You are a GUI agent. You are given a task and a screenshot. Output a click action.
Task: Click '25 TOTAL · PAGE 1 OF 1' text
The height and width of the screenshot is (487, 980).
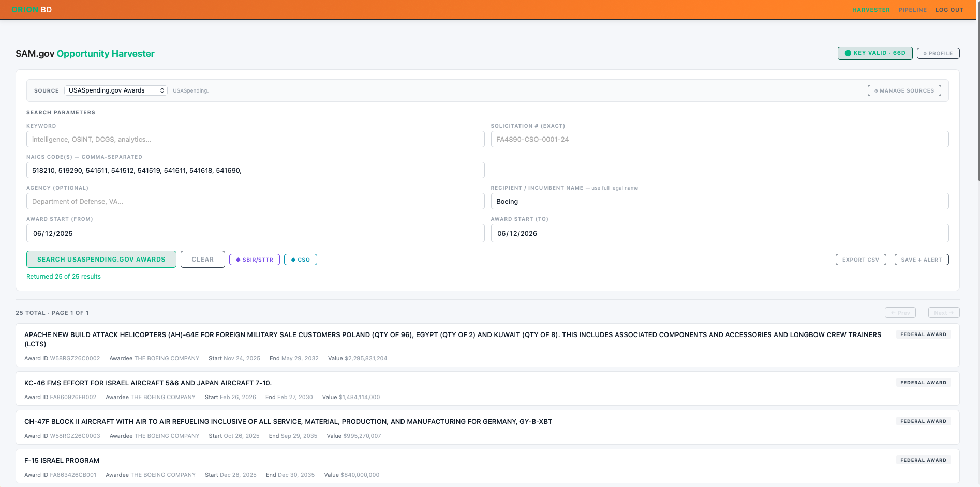[52, 313]
